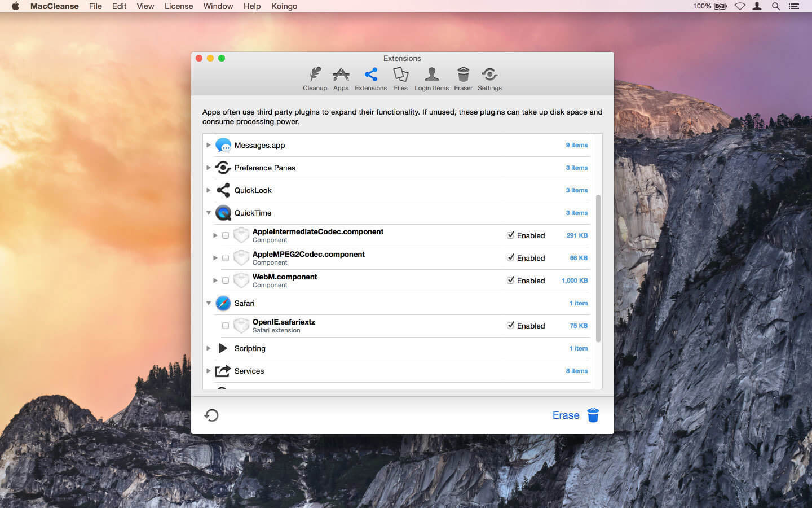Image resolution: width=812 pixels, height=508 pixels.
Task: Collapse the Safari group
Action: (x=209, y=303)
